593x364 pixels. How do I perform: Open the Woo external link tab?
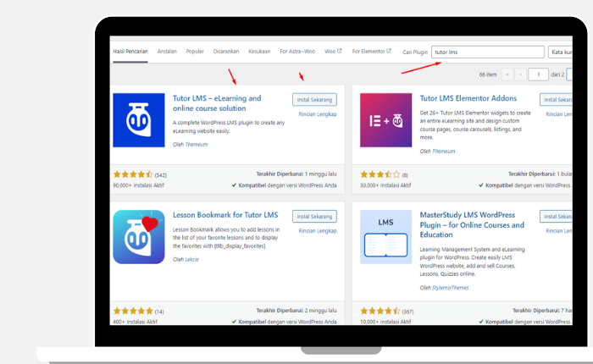tap(333, 51)
